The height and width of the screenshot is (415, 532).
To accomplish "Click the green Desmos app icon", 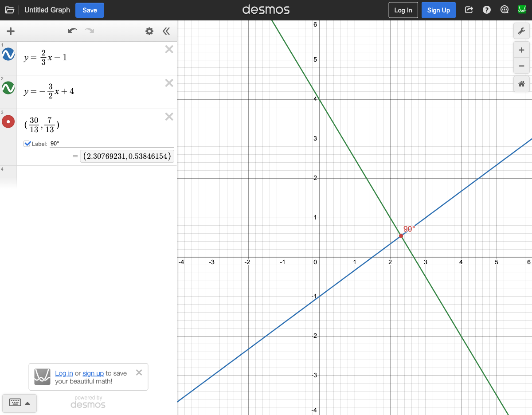I will pyautogui.click(x=522, y=10).
